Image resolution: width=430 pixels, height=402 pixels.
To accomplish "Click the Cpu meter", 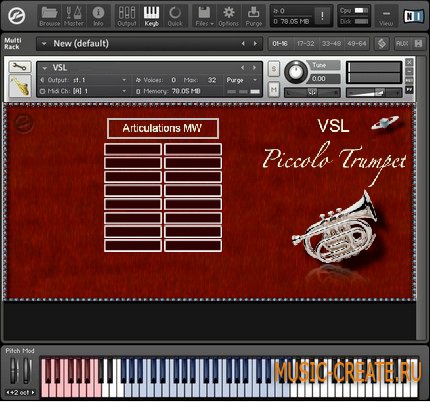I will click(x=361, y=10).
